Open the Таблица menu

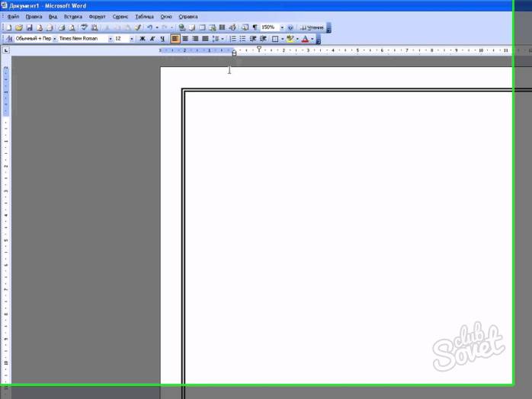(x=144, y=16)
